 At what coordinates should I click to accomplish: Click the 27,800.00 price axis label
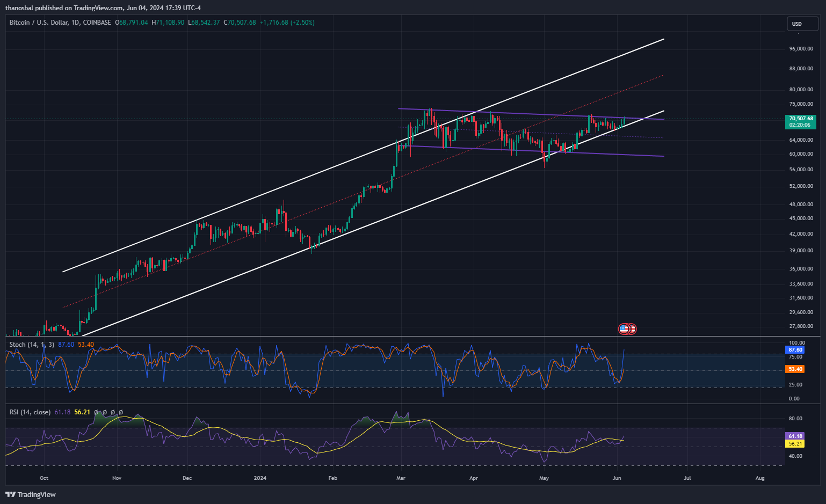coord(801,326)
